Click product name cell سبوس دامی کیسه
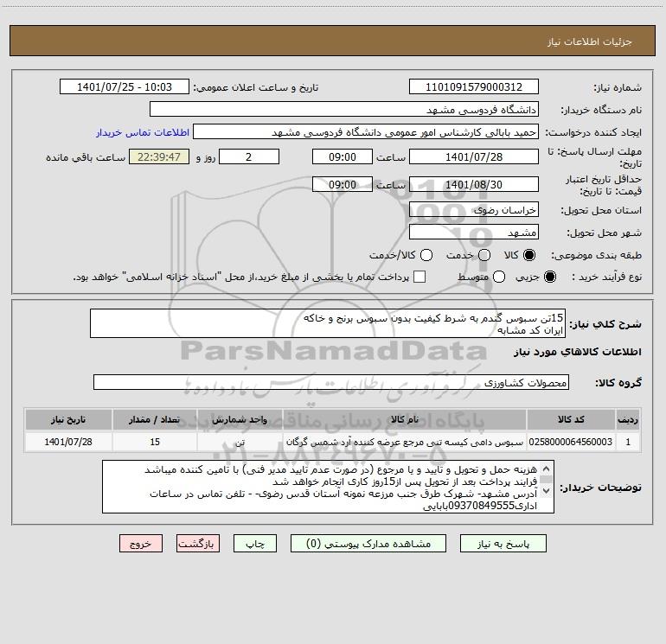The image size is (666, 644). coord(405,442)
